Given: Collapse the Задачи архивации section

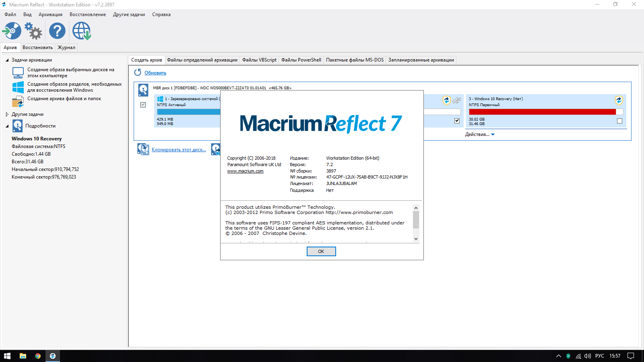Looking at the screenshot, I should tap(7, 60).
